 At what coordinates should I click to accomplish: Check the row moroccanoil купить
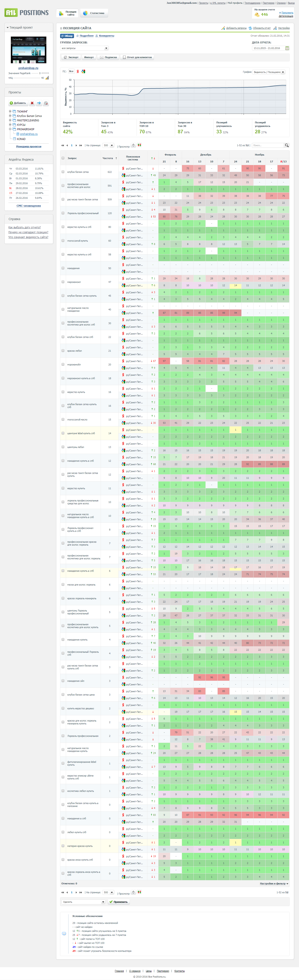(x=63, y=241)
